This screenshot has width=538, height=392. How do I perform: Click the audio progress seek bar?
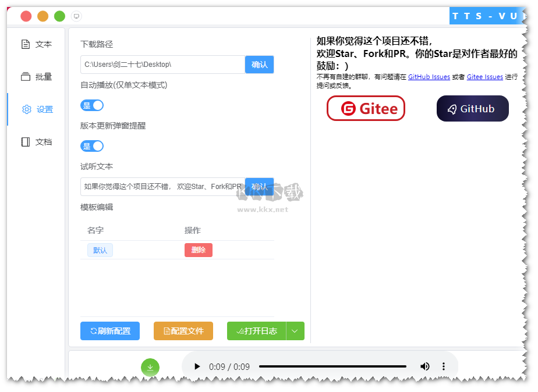(332, 366)
